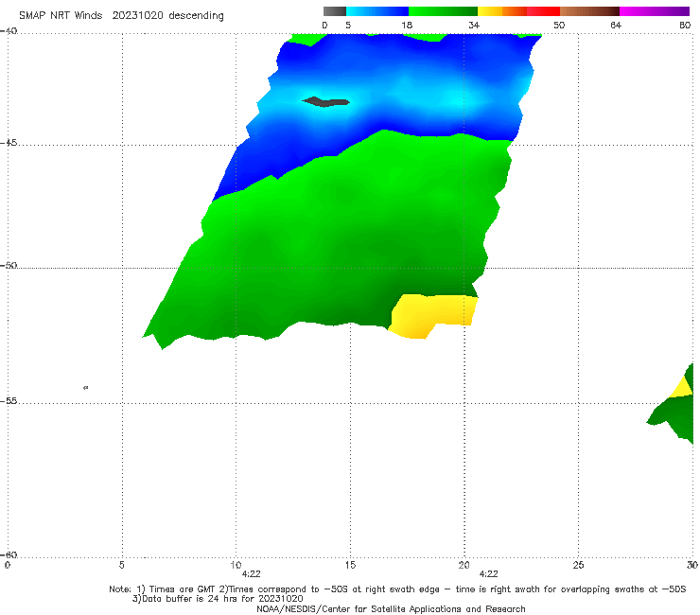The image size is (700, 615).
Task: Click the small yellow triangle at the right map edge
Action: 683,388
